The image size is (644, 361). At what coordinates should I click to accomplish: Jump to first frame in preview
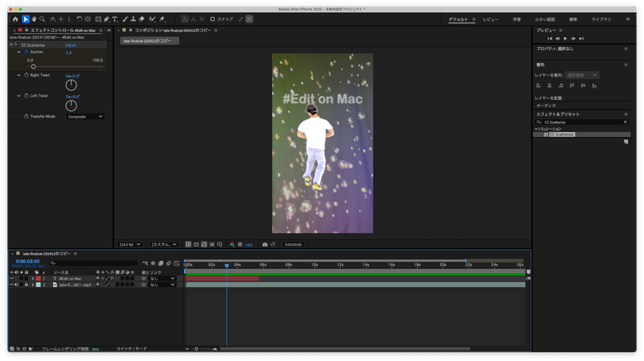tap(550, 38)
